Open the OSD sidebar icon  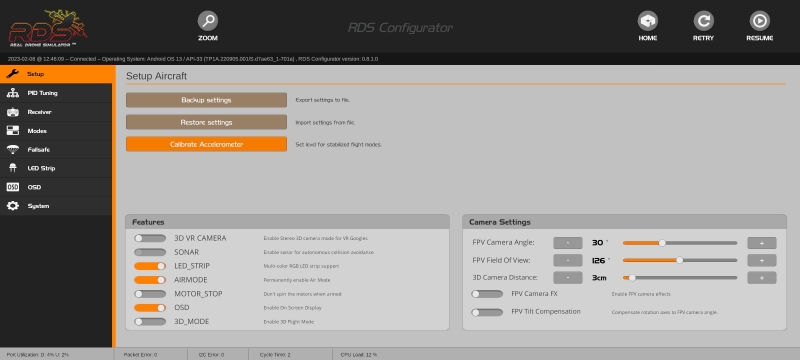coord(13,187)
